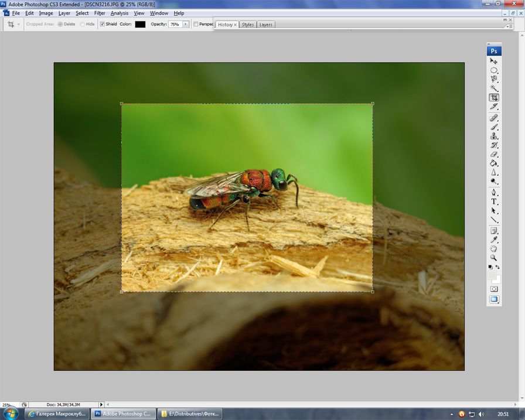Pick the Magic Wand tool
Screen dimensions: 525x420
tap(494, 88)
